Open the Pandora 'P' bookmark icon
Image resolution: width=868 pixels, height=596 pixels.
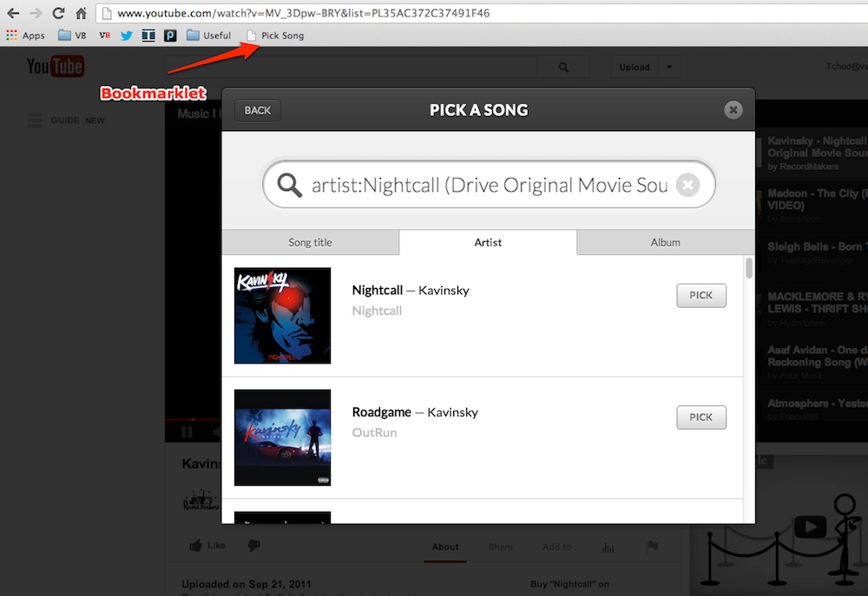170,36
